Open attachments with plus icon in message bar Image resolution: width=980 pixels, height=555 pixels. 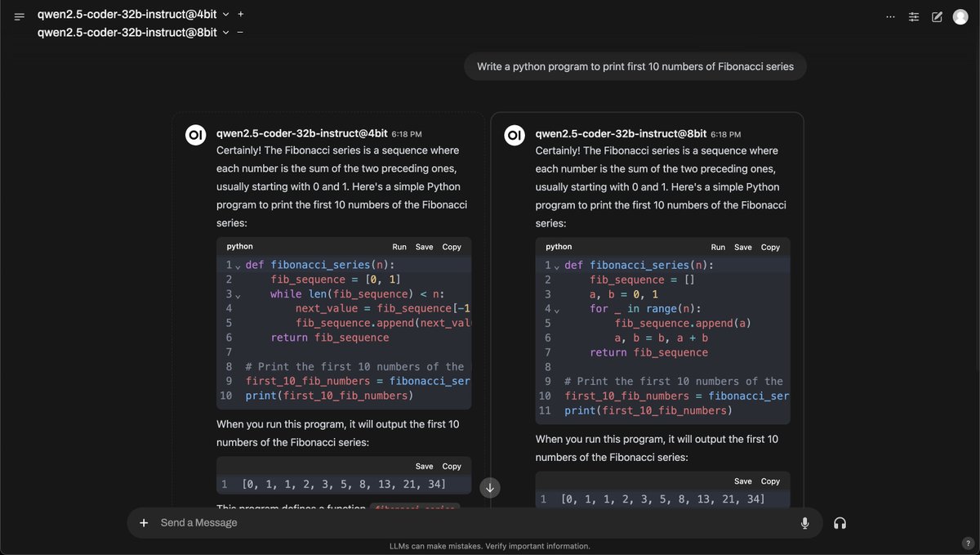tap(144, 522)
